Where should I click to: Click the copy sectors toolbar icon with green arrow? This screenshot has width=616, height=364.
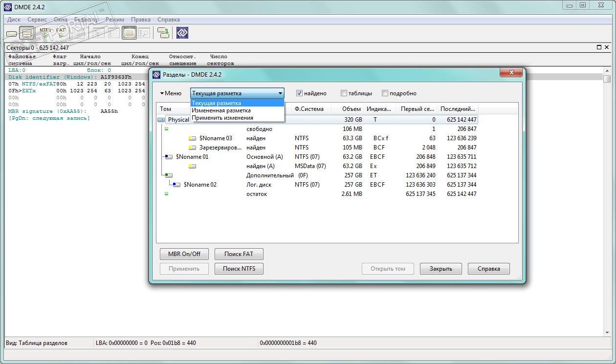(x=163, y=33)
